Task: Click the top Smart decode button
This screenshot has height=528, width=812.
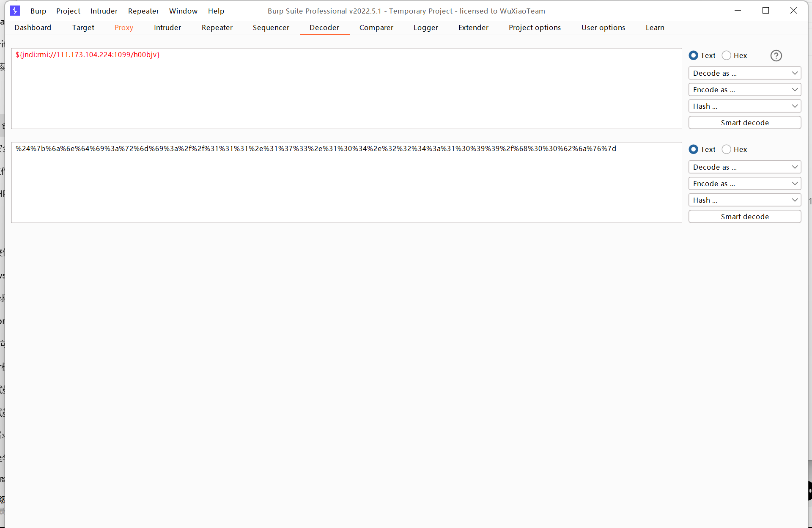Action: click(745, 123)
